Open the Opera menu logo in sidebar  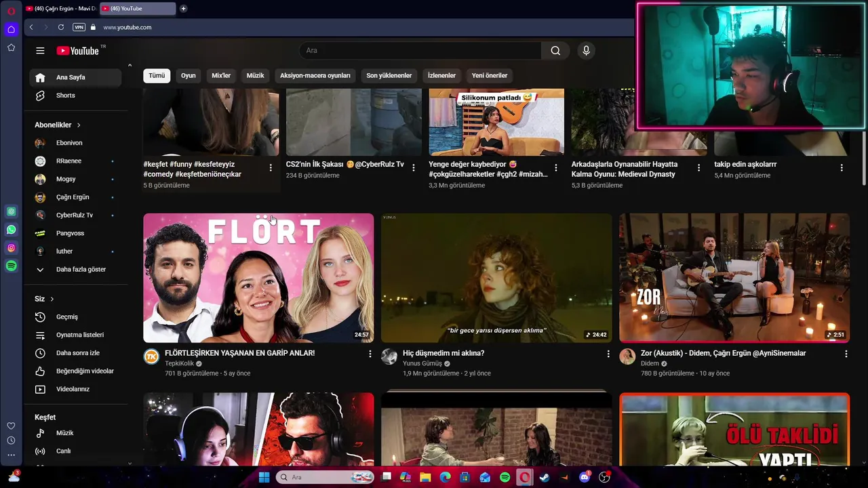click(11, 11)
